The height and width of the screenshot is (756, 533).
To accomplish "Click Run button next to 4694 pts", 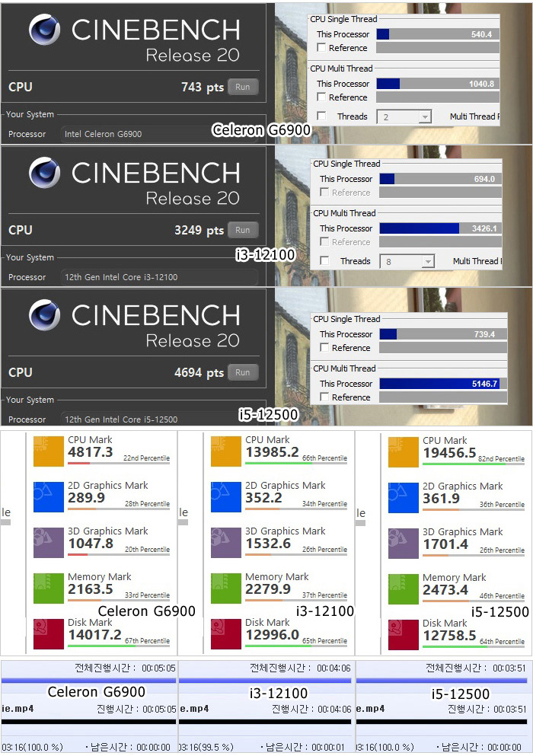I will [x=243, y=372].
